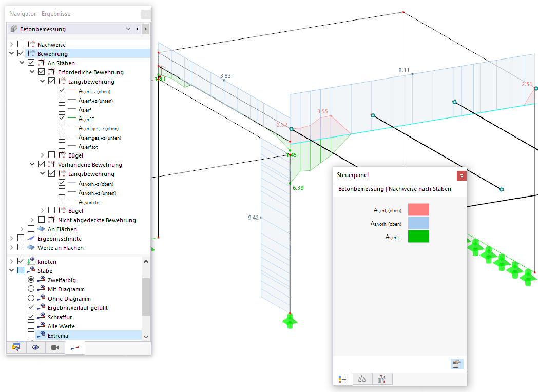Click the Knoten node icon

pyautogui.click(x=31, y=261)
